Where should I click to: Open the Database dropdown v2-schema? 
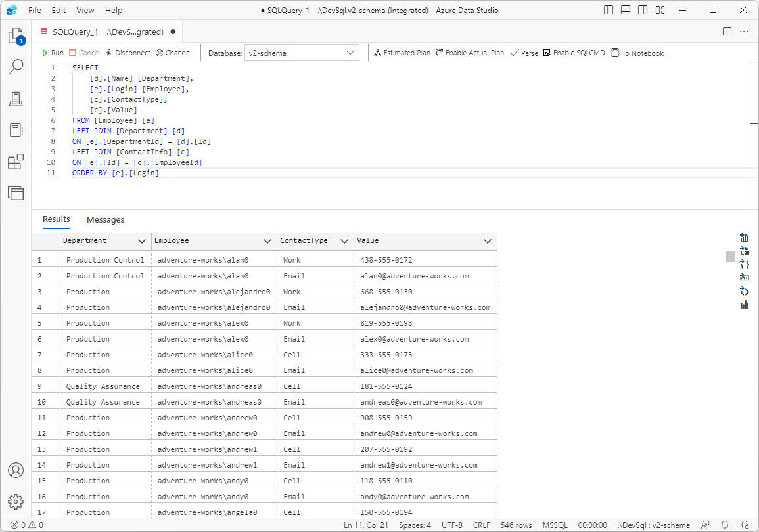[x=302, y=53]
